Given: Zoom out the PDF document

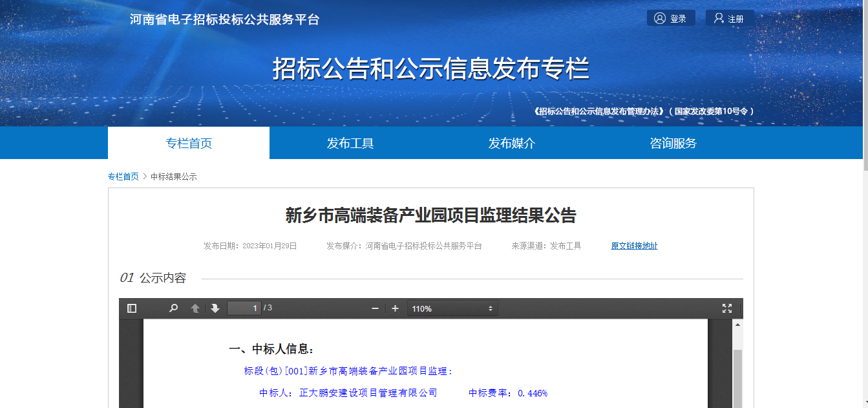Looking at the screenshot, I should [375, 308].
